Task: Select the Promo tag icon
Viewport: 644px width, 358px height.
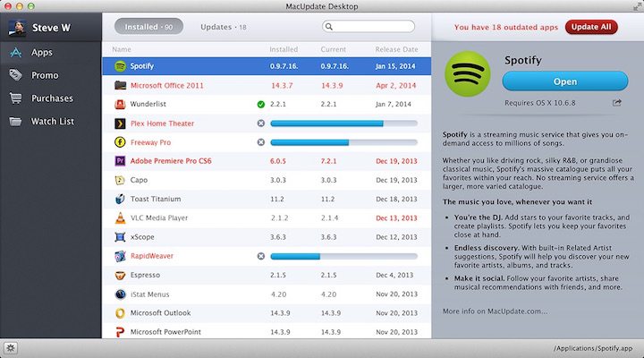Action: pyautogui.click(x=15, y=75)
